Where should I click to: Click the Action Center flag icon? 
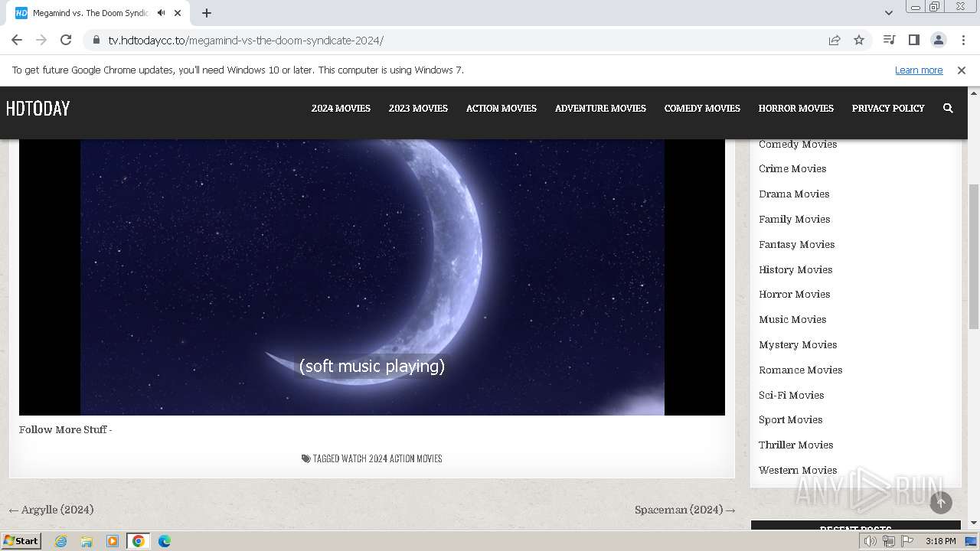point(908,541)
